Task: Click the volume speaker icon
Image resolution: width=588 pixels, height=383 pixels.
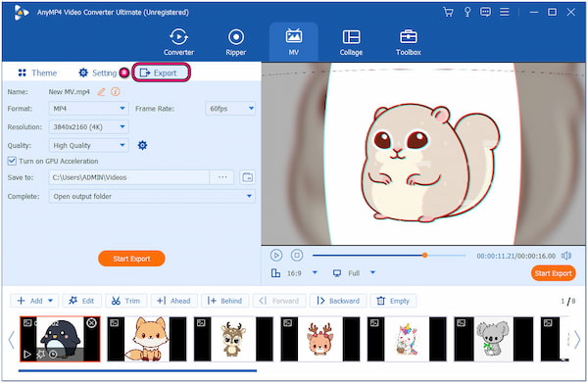Action: tap(566, 256)
